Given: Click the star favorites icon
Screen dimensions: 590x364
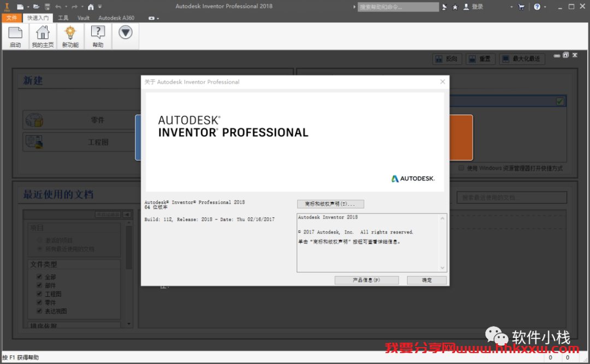Looking at the screenshot, I should [x=455, y=7].
